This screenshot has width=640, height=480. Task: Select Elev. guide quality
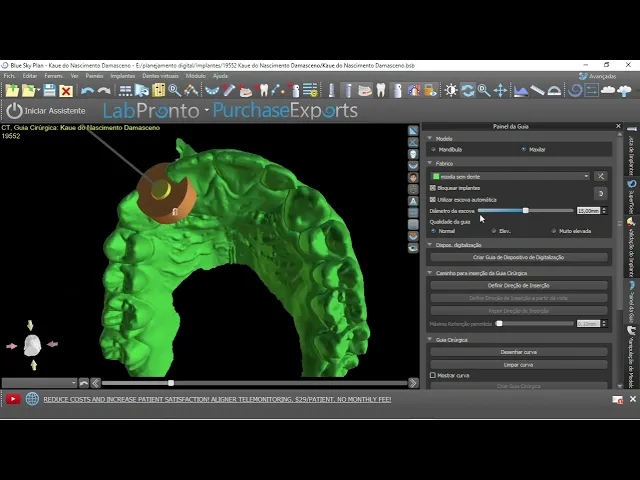tap(493, 231)
